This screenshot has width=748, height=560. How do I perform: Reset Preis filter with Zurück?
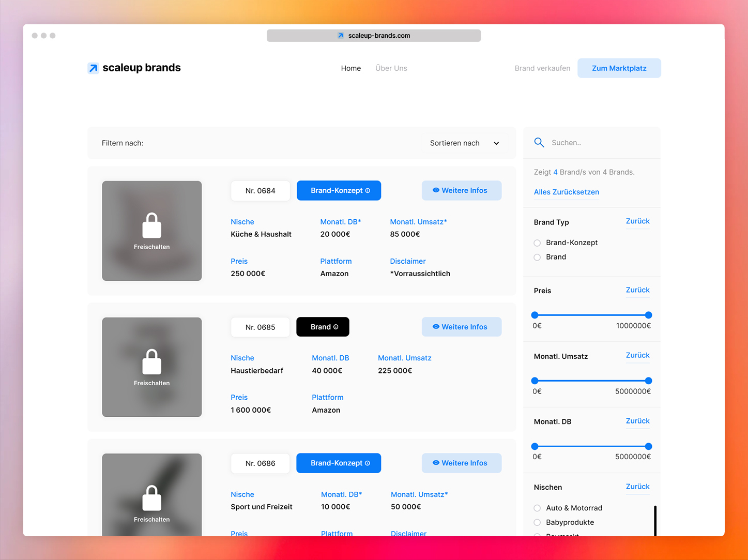tap(638, 290)
